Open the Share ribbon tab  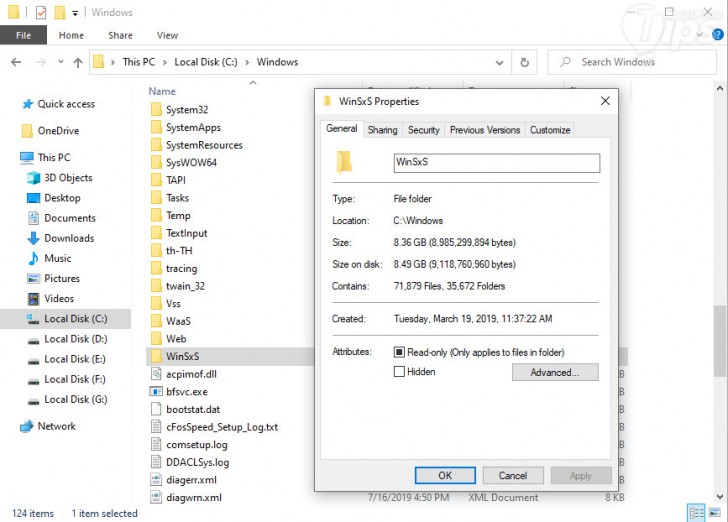120,35
